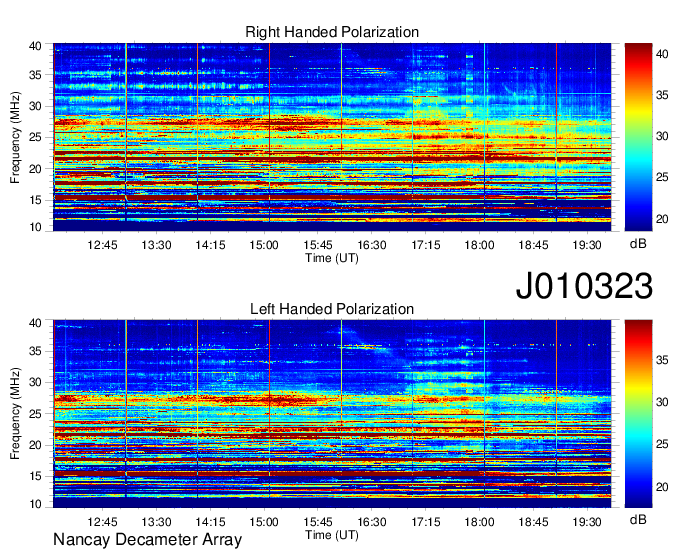Click 13:30 tick on upper plot time axis
The image size is (680, 552).
tap(156, 245)
